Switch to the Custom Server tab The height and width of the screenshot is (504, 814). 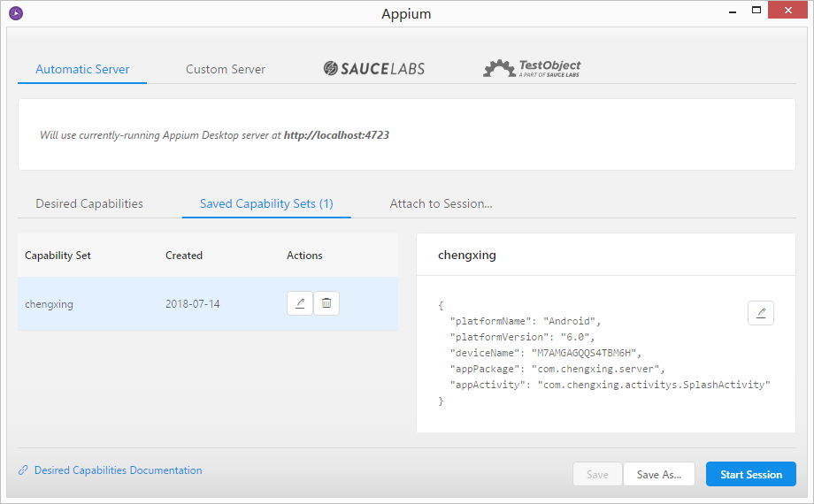click(226, 69)
